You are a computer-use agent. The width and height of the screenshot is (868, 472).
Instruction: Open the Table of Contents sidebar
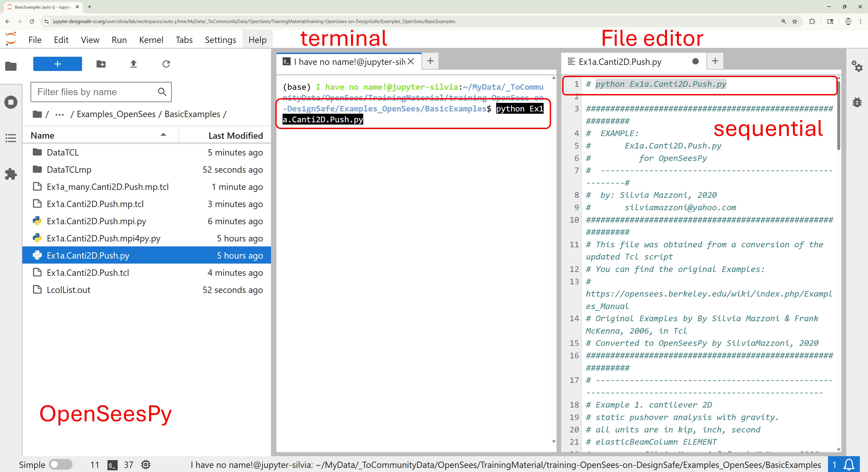[x=11, y=138]
